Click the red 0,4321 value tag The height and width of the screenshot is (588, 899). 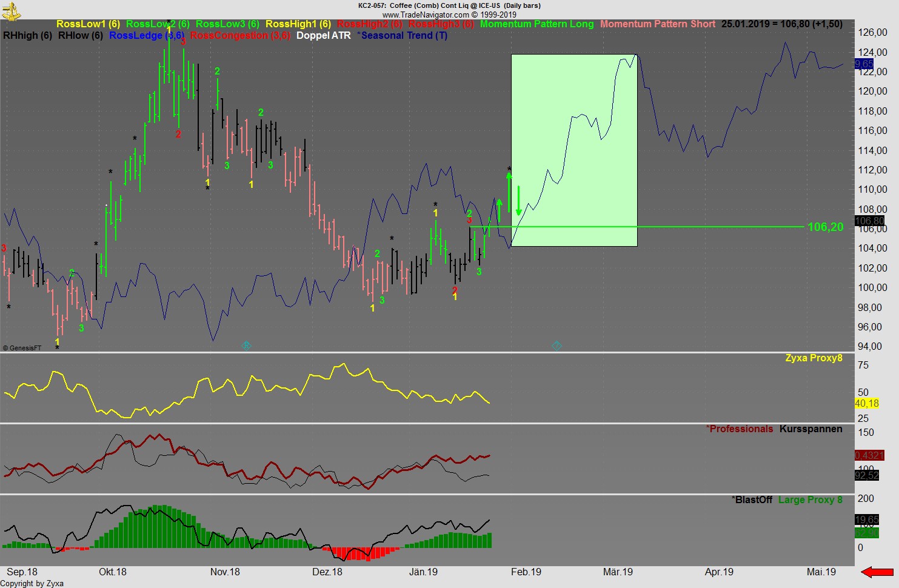869,455
